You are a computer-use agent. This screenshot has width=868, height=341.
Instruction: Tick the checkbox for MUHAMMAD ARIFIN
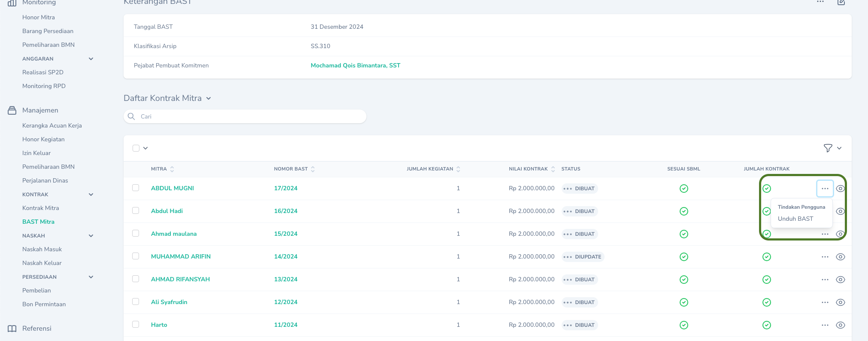pos(136,256)
